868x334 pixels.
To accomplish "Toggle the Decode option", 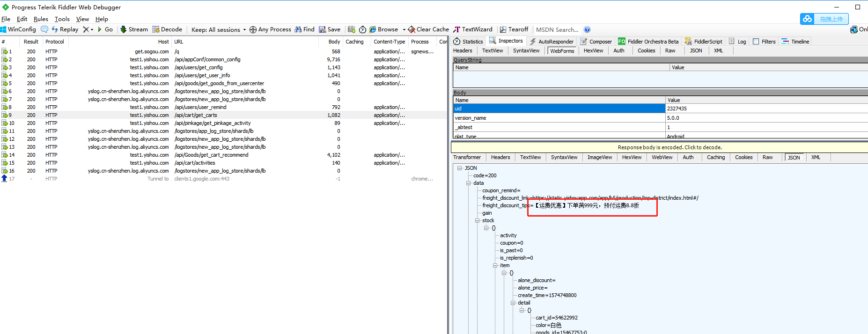I will tap(167, 29).
